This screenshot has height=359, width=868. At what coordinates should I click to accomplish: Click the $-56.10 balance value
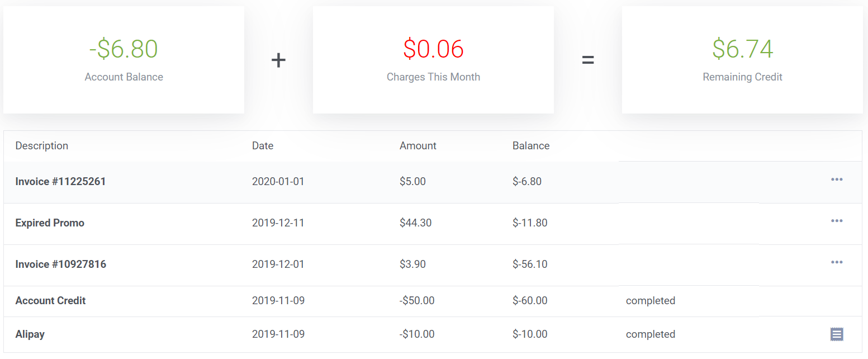click(x=530, y=264)
